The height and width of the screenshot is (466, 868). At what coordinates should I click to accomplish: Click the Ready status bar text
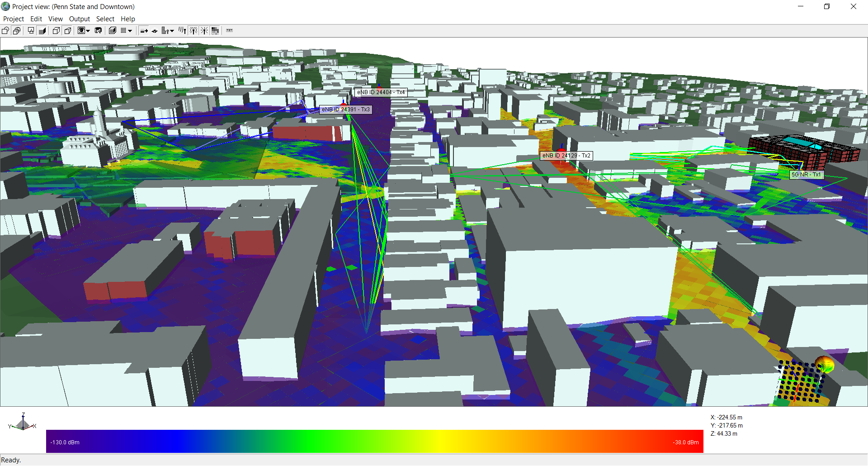(11, 460)
